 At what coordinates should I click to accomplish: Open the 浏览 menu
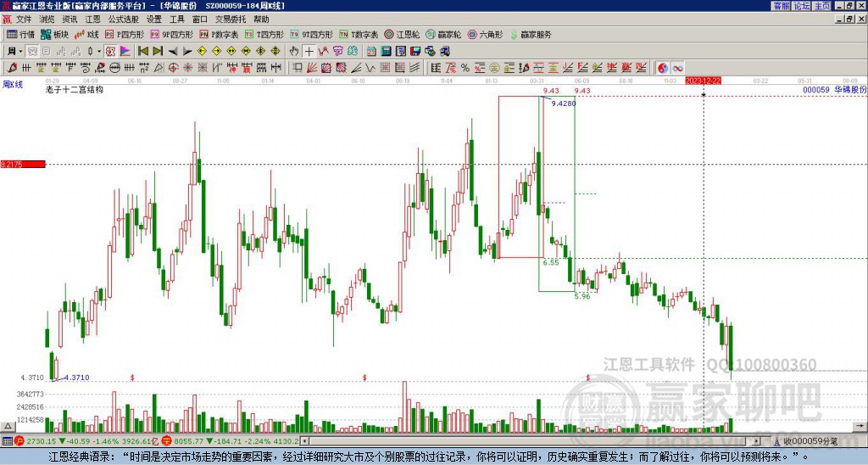pos(47,20)
